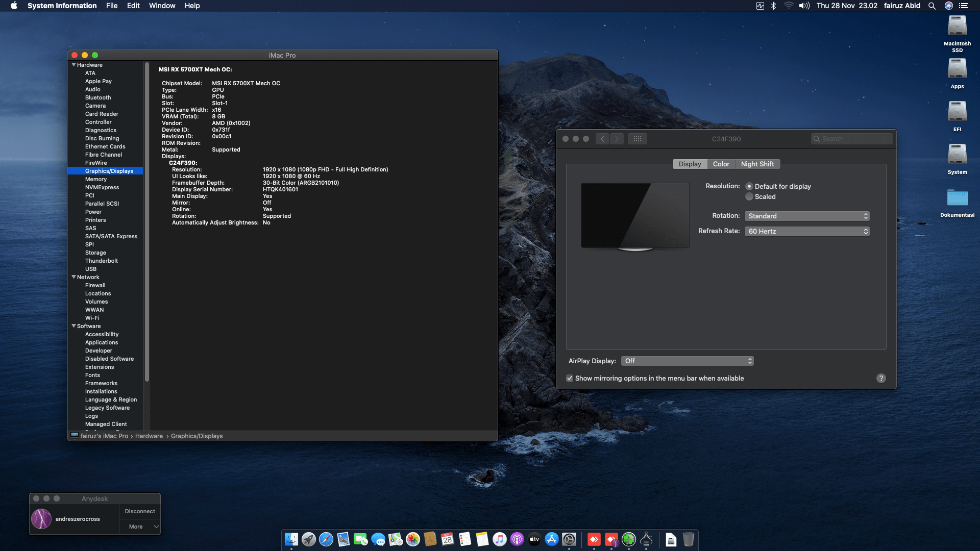Uncheck Show mirroring options in menu bar
980x551 pixels.
(570, 378)
